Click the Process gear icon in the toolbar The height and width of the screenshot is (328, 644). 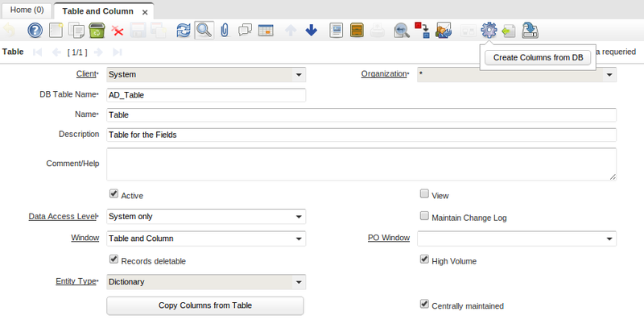pos(488,31)
